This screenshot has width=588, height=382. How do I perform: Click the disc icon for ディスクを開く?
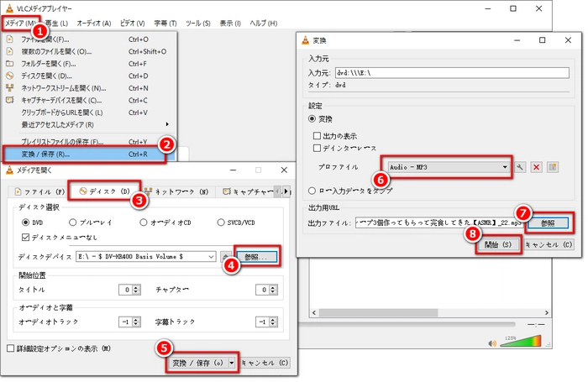(10, 75)
